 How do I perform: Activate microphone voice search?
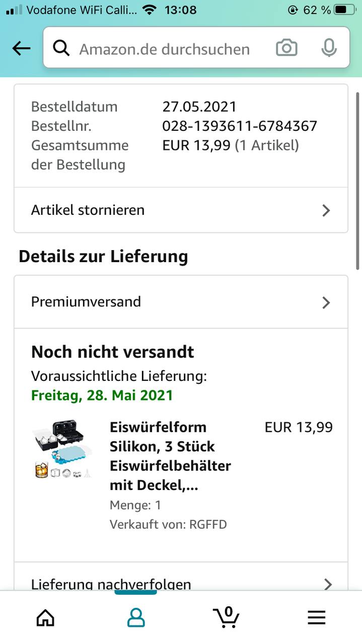(329, 48)
